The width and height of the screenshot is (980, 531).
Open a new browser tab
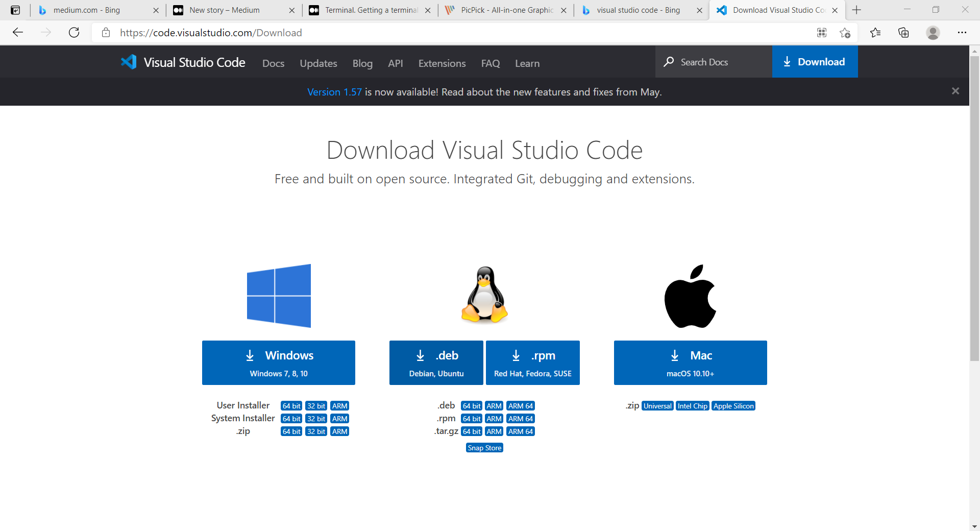click(x=856, y=10)
